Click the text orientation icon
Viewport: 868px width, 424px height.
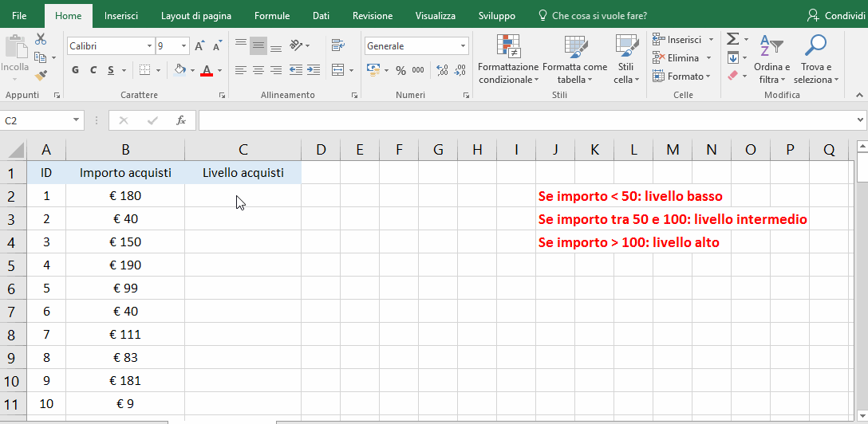click(297, 45)
